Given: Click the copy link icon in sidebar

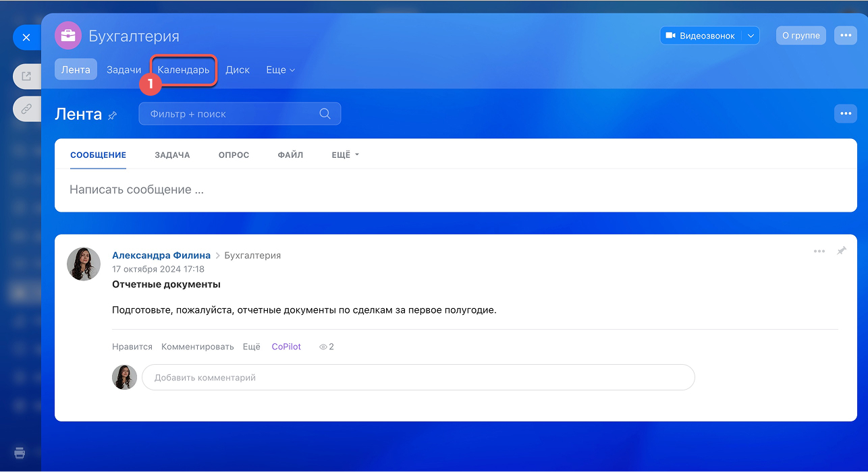Looking at the screenshot, I should (x=26, y=109).
